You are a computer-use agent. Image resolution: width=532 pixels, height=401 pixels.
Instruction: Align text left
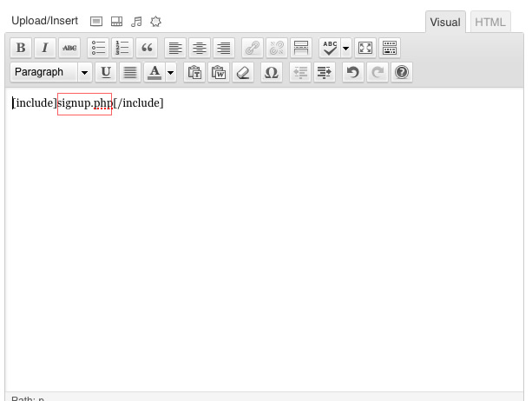pyautogui.click(x=175, y=48)
